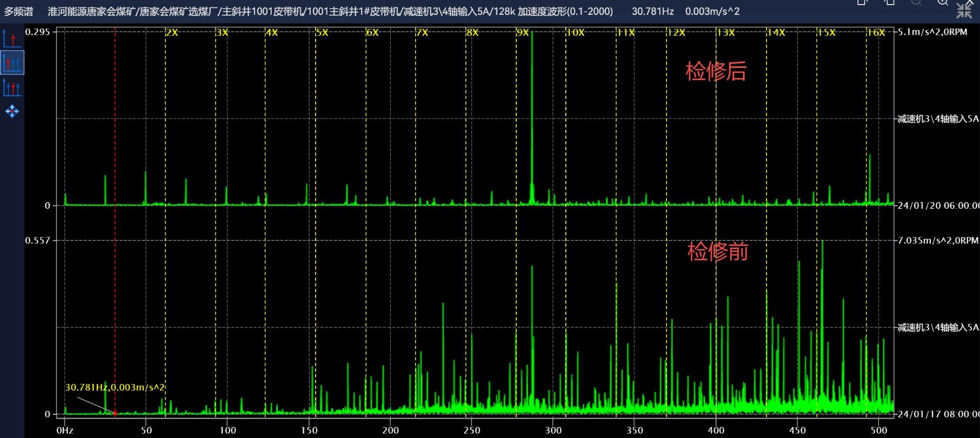The width and height of the screenshot is (980, 438).
Task: Click the measurement path title text
Action: pyautogui.click(x=330, y=11)
